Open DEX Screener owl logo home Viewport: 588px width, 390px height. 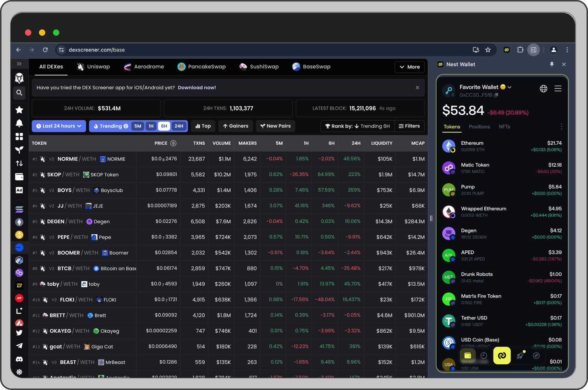click(x=19, y=78)
